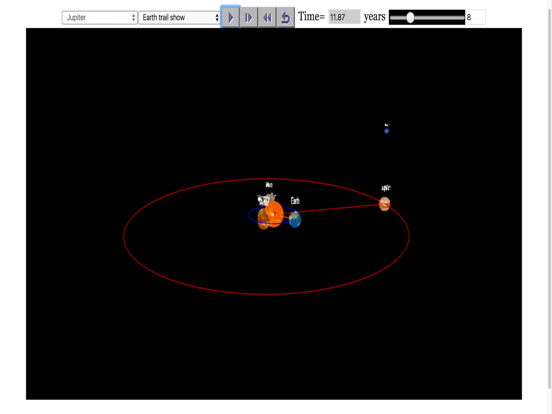Click the Earth text label
552x414 pixels.
[295, 201]
